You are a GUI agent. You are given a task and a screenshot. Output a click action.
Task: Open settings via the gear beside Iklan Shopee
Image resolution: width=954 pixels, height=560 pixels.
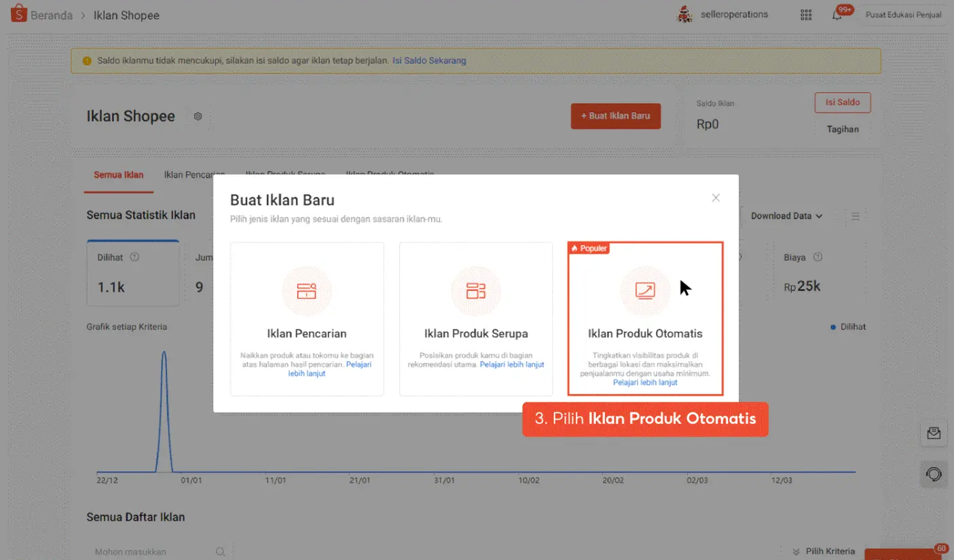click(x=197, y=116)
